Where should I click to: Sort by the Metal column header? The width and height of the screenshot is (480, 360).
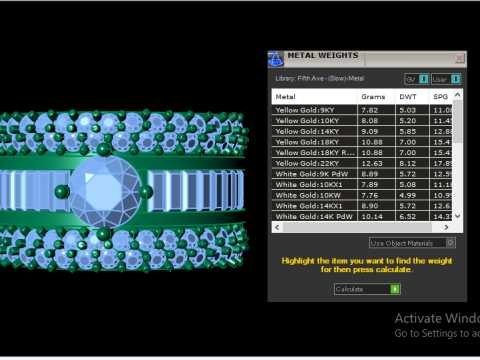click(x=314, y=97)
